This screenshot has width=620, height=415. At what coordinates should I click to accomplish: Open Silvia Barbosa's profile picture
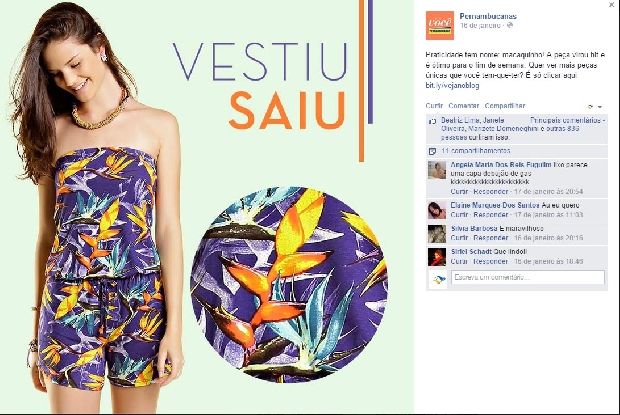(437, 234)
